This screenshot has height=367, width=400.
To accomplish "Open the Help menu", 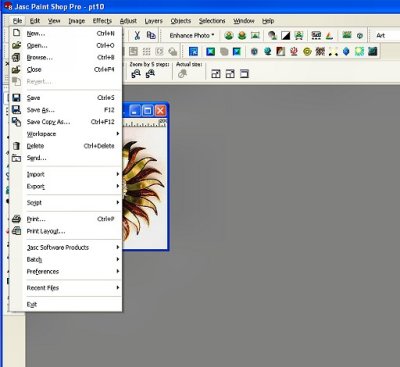I will (x=268, y=21).
